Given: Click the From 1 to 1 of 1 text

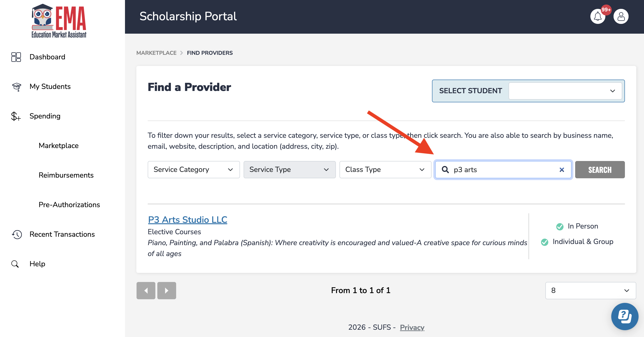Looking at the screenshot, I should (360, 290).
